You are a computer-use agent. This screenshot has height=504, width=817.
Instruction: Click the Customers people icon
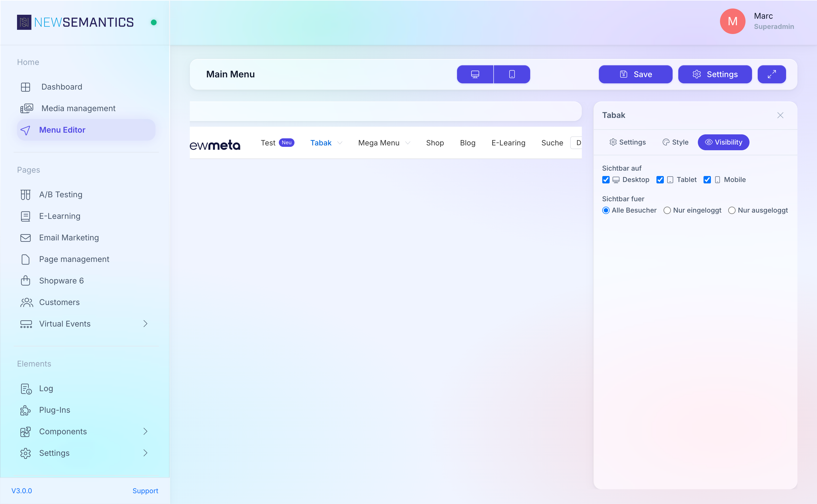pyautogui.click(x=26, y=302)
